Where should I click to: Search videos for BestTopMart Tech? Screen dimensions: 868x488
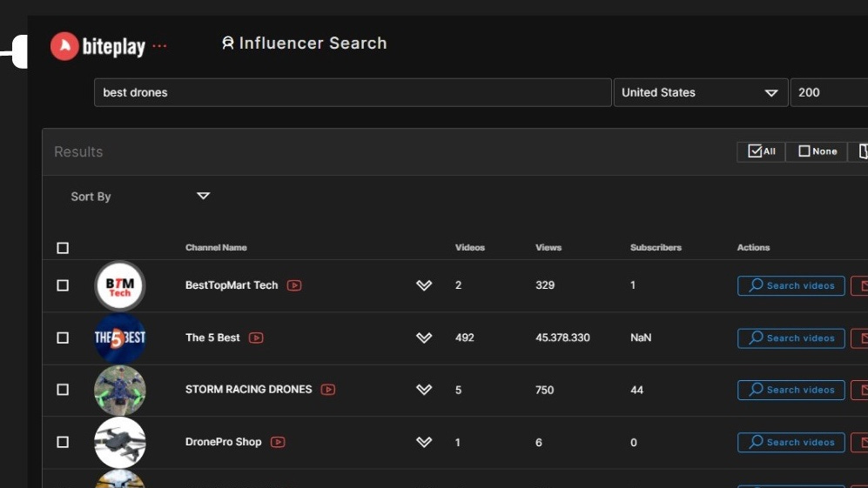click(x=791, y=285)
